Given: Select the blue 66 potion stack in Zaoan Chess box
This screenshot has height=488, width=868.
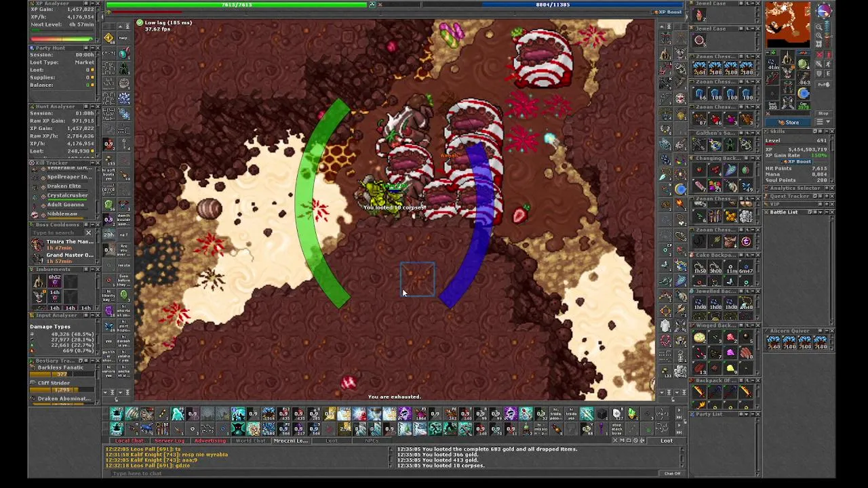Looking at the screenshot, I should pos(700,94).
